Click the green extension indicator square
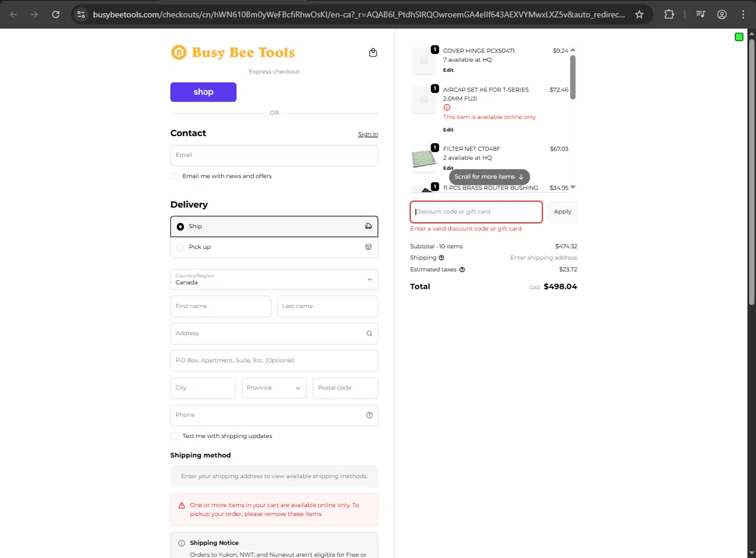The image size is (756, 558). click(739, 37)
